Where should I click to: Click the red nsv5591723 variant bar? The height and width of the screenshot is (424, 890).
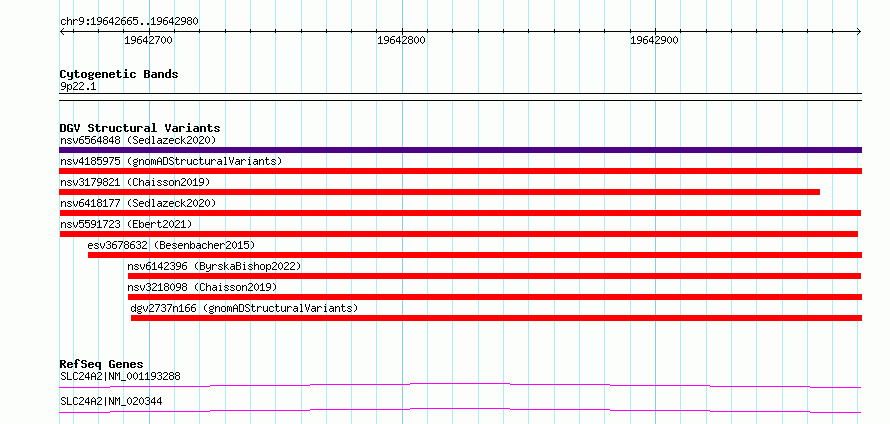pyautogui.click(x=458, y=234)
